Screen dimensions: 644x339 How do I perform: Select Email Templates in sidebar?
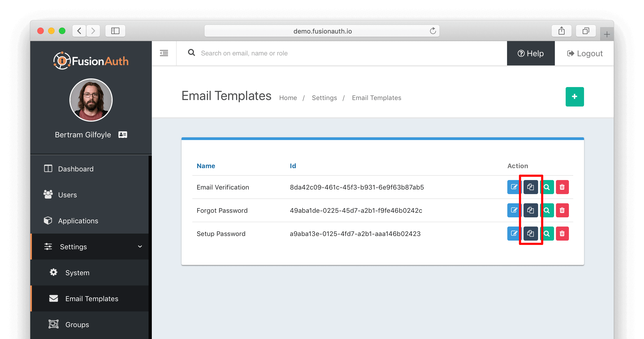pos(89,298)
